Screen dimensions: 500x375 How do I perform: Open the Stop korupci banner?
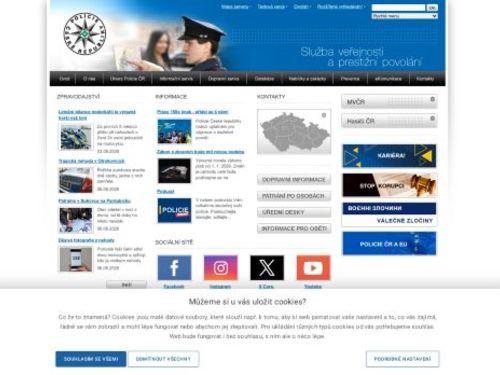tap(389, 185)
